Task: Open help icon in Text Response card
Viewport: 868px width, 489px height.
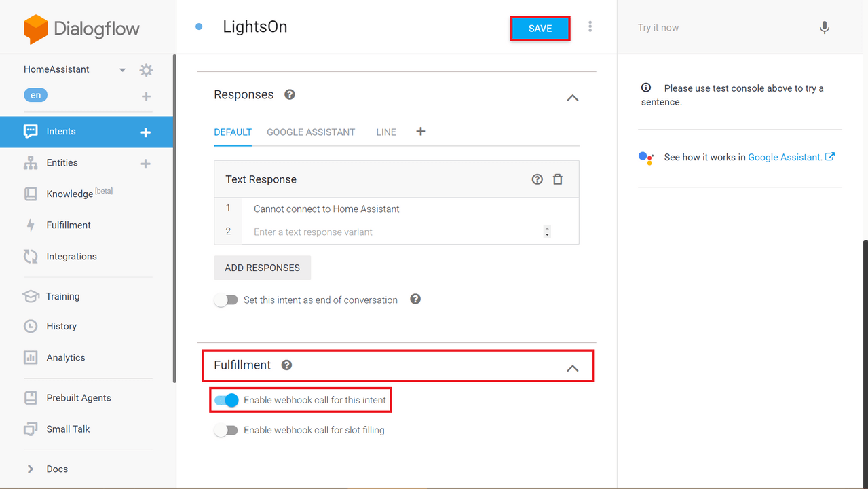Action: point(537,179)
